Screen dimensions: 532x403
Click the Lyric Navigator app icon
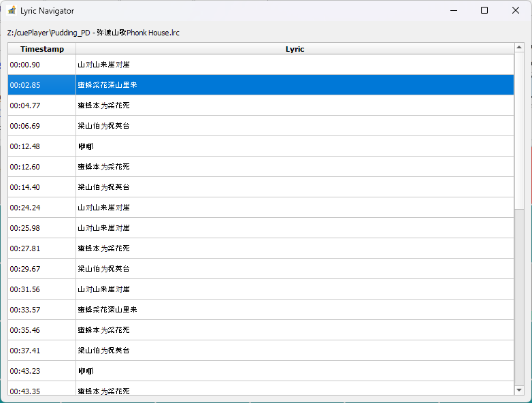[x=12, y=11]
